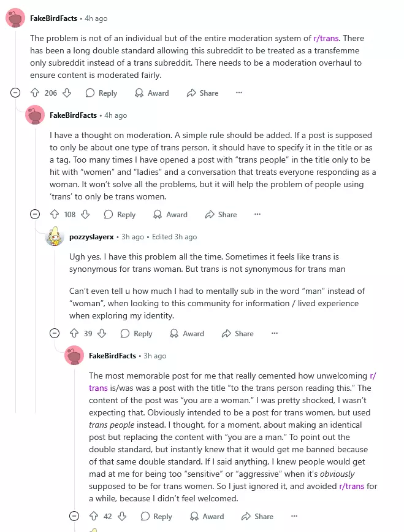This screenshot has width=404, height=532.
Task: Collapse the top FakeBirdFacts comment thread
Action: (16, 93)
